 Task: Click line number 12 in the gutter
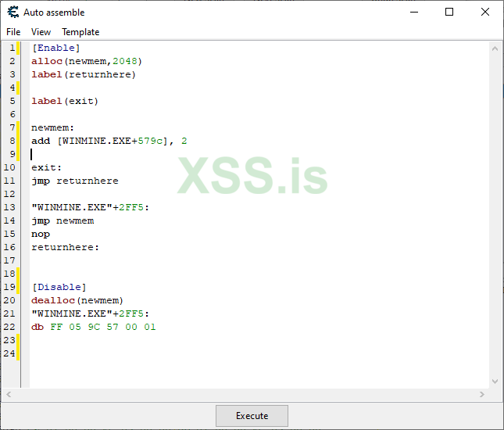pyautogui.click(x=9, y=194)
